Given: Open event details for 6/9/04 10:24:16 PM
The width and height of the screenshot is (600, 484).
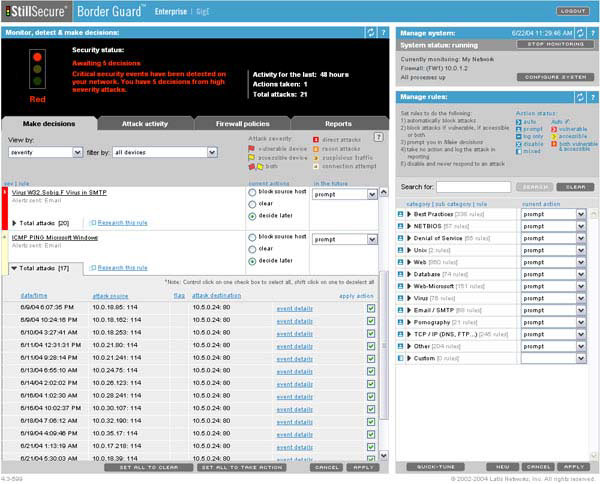Looking at the screenshot, I should [295, 321].
